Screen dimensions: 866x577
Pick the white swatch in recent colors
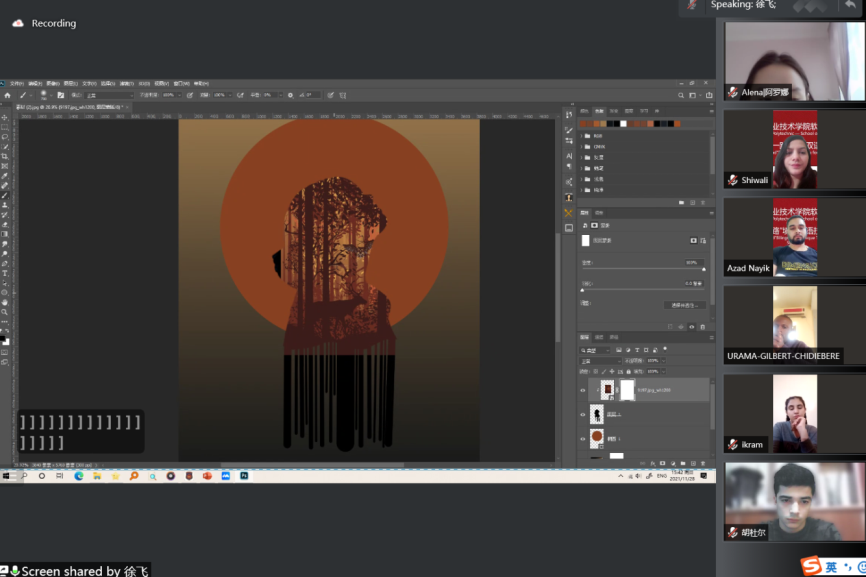pyautogui.click(x=625, y=124)
